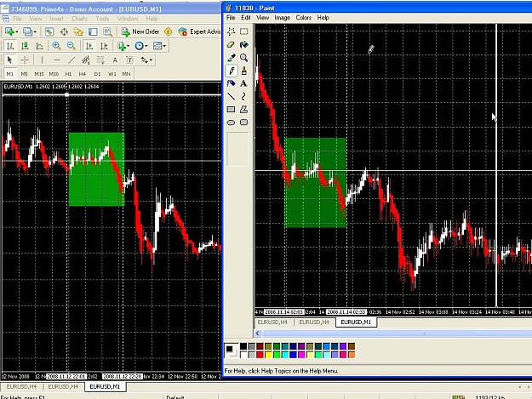Activate the Magnifier tool in Paint
Screen dimensions: 532x399
click(x=244, y=58)
